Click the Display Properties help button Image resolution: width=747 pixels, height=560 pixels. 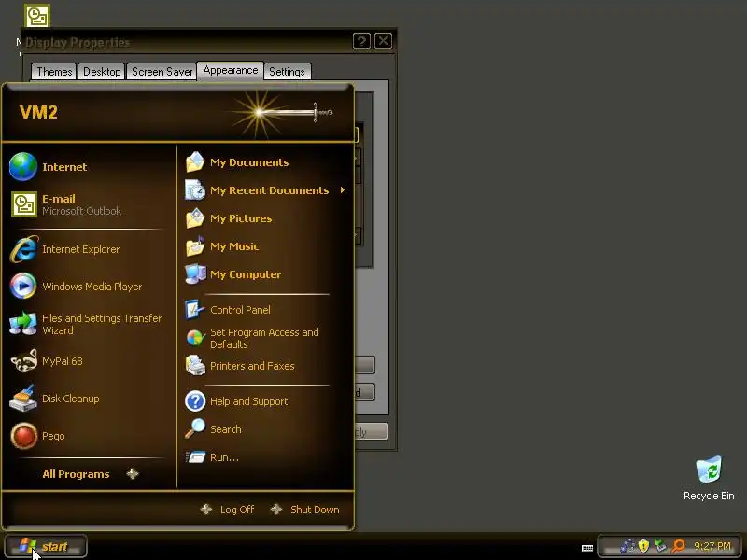click(361, 41)
